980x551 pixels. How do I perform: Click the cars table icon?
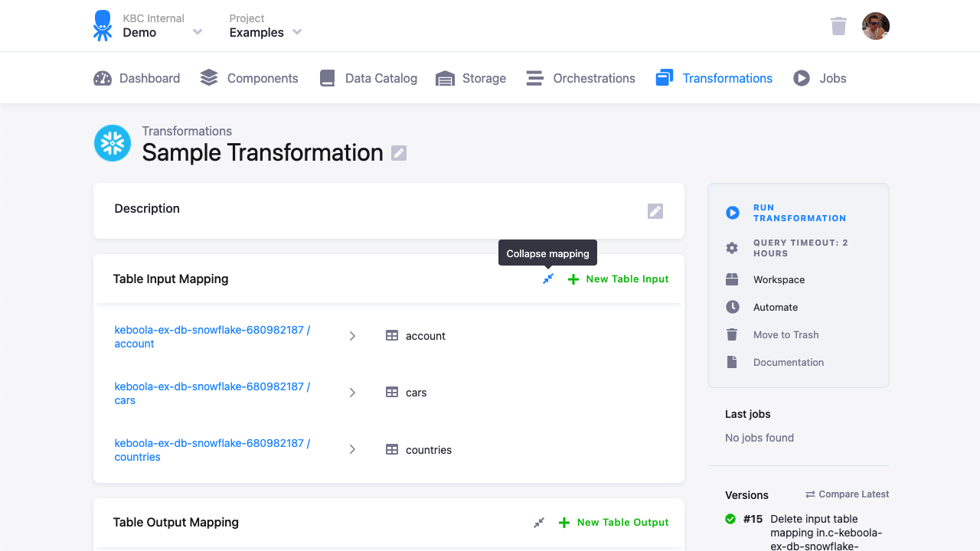point(392,393)
